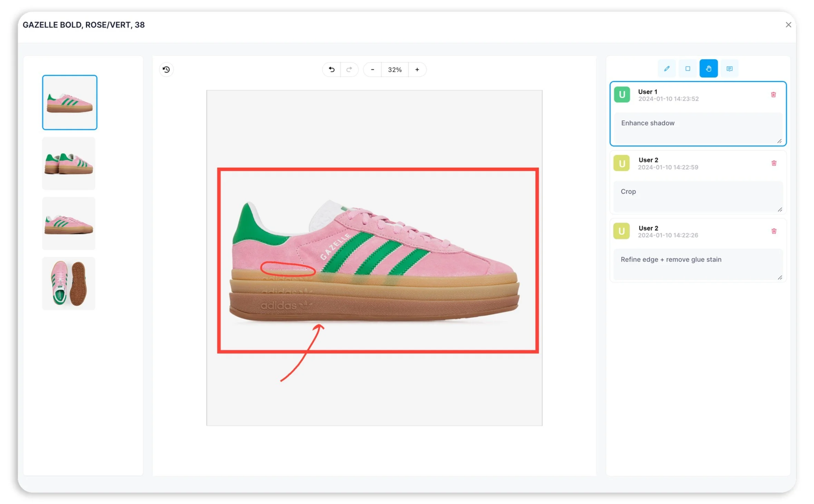Select the first side-view shoe thumbnail
The height and width of the screenshot is (504, 814).
[x=70, y=102]
